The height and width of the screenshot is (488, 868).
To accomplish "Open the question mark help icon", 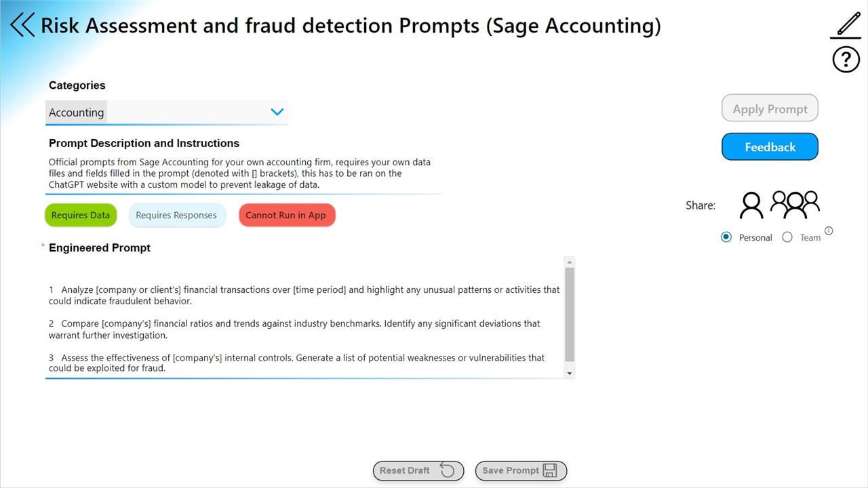I will tap(846, 60).
